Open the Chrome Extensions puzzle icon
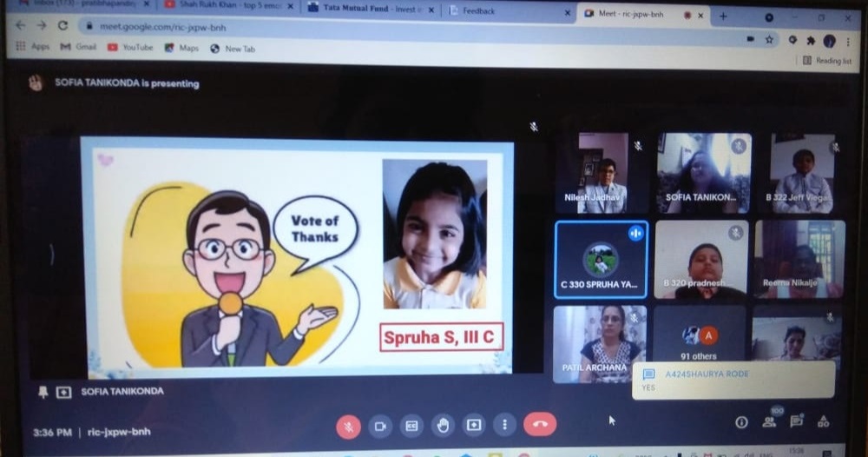868x457 pixels. point(811,40)
